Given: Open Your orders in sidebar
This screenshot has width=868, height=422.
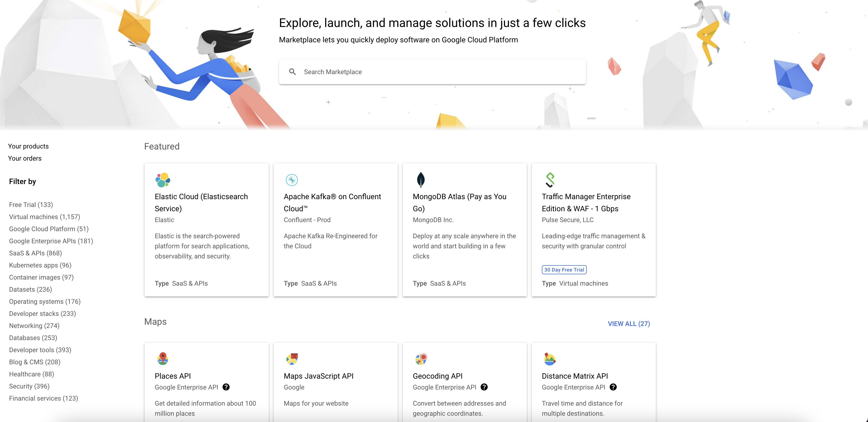Looking at the screenshot, I should click(25, 158).
